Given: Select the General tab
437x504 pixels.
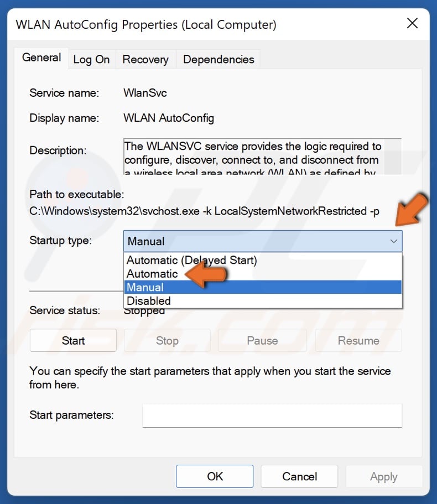Looking at the screenshot, I should click(x=41, y=58).
